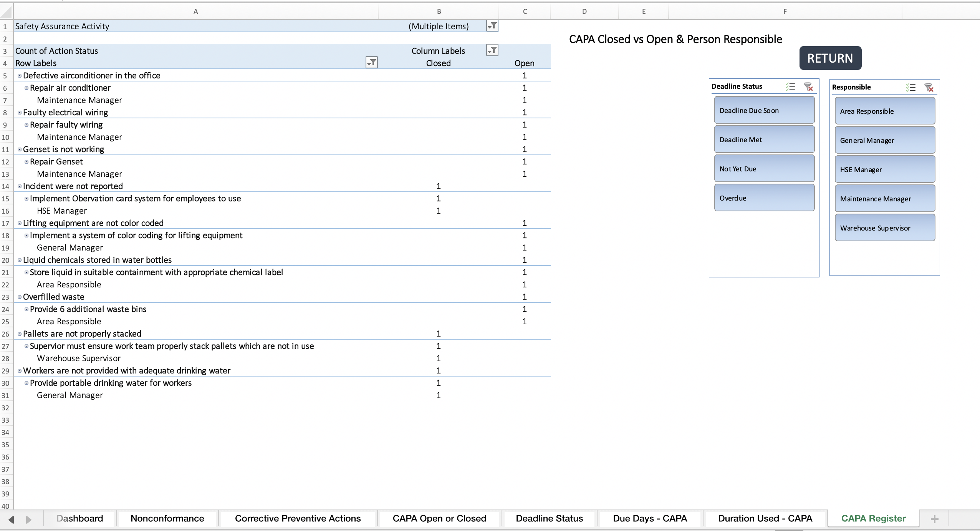This screenshot has height=531, width=980.
Task: Enable multi-select in Responsible slicer
Action: click(910, 88)
